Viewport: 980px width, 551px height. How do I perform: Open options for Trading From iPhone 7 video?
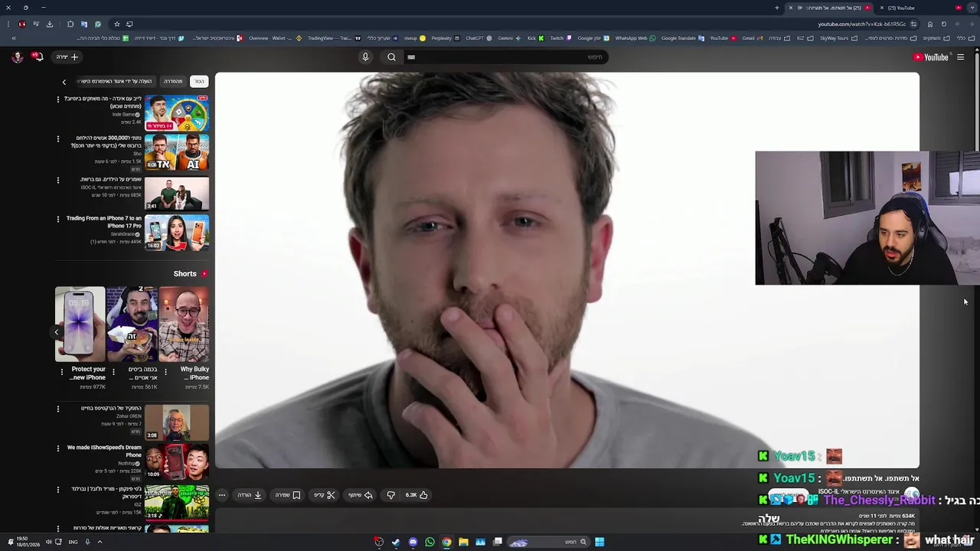coord(57,219)
